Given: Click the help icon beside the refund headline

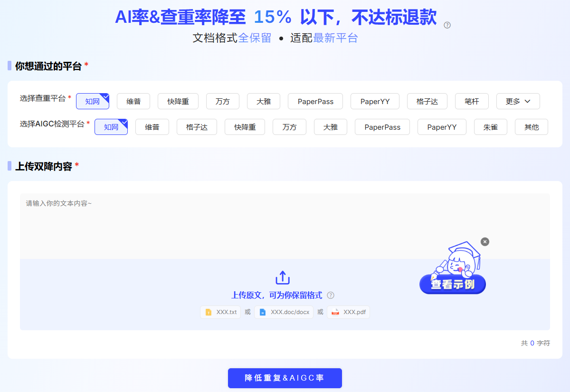Looking at the screenshot, I should [x=447, y=25].
